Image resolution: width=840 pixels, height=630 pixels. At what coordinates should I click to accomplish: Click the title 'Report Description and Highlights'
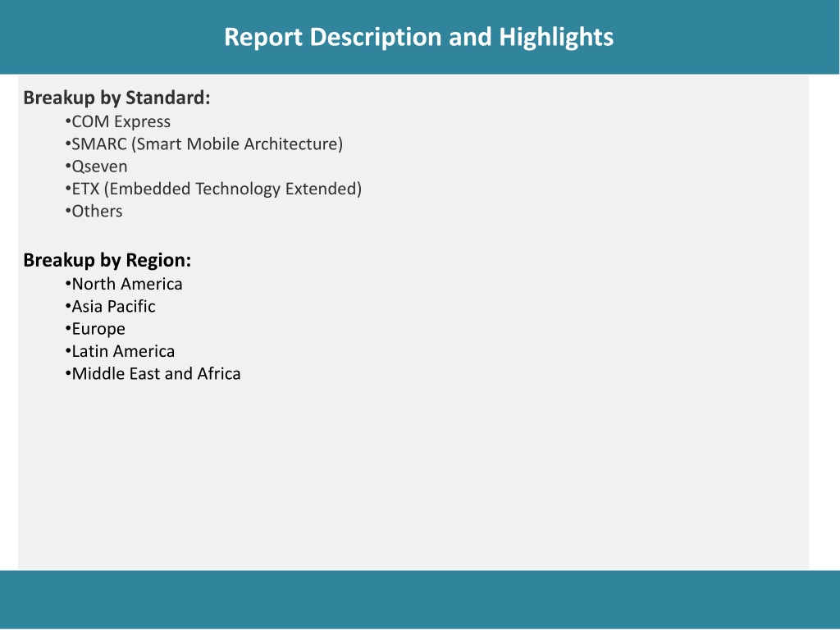[x=418, y=38]
